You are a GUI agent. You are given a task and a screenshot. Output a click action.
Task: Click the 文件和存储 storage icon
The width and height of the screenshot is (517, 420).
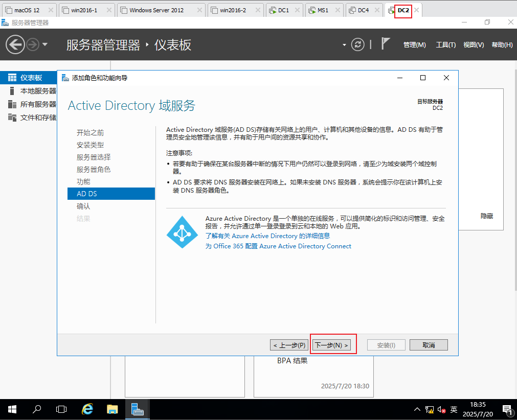(x=12, y=118)
